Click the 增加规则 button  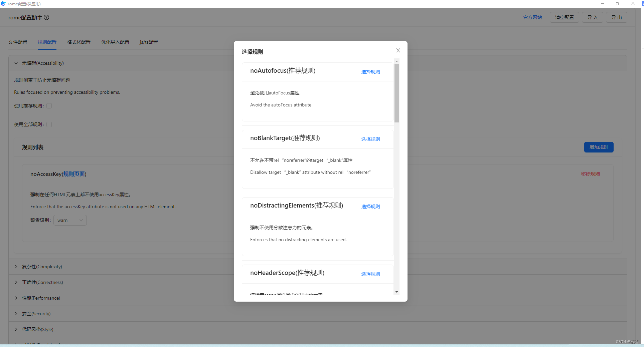click(x=599, y=147)
